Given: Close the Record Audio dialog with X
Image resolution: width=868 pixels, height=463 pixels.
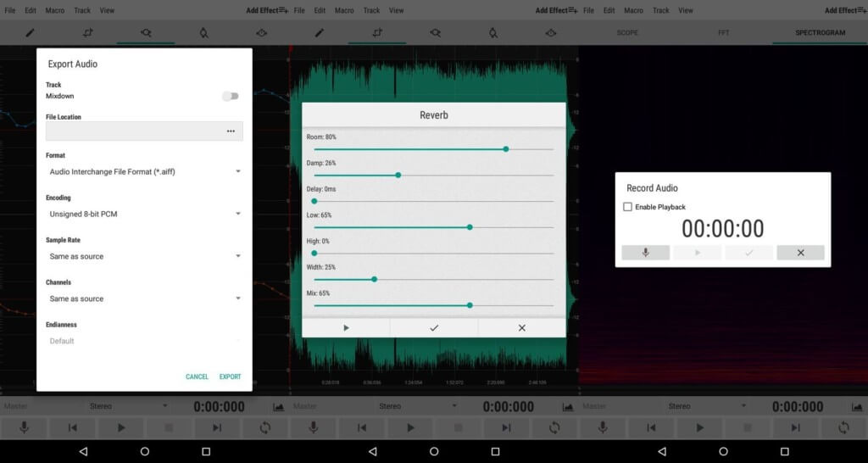Looking at the screenshot, I should pos(800,253).
